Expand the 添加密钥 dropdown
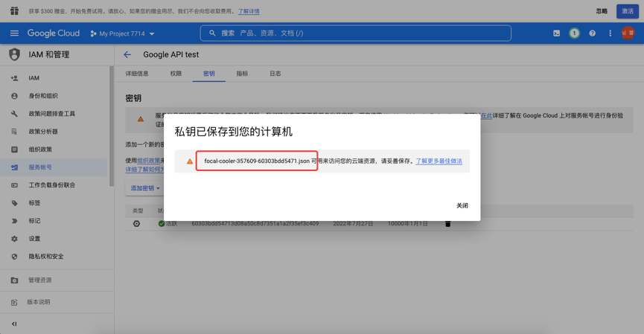This screenshot has width=644, height=334. pos(145,188)
